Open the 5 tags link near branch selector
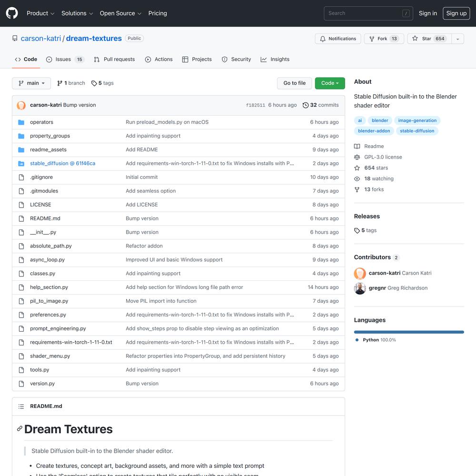The width and height of the screenshot is (476, 476). point(103,83)
